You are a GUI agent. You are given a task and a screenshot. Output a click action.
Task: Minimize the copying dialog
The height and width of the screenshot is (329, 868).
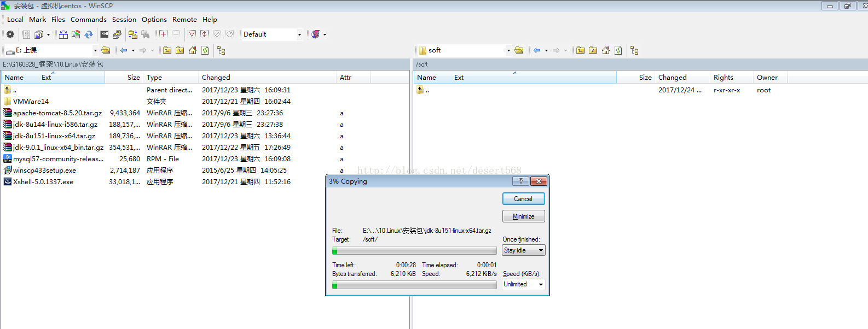[x=523, y=216]
